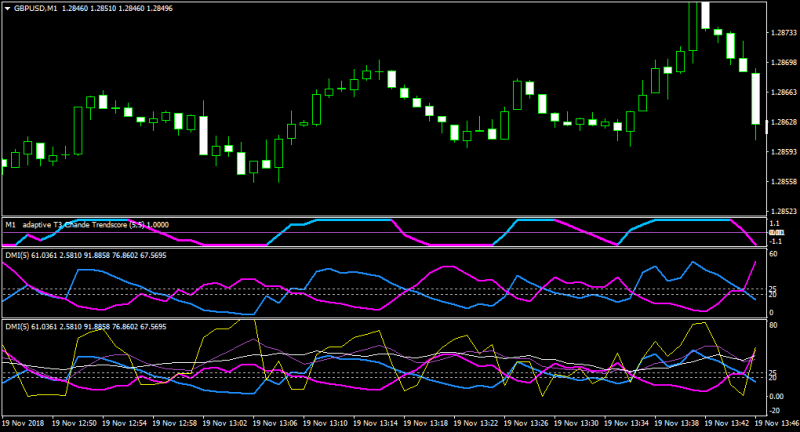Click the 1.28733 price axis label
800x432 pixels.
[783, 33]
